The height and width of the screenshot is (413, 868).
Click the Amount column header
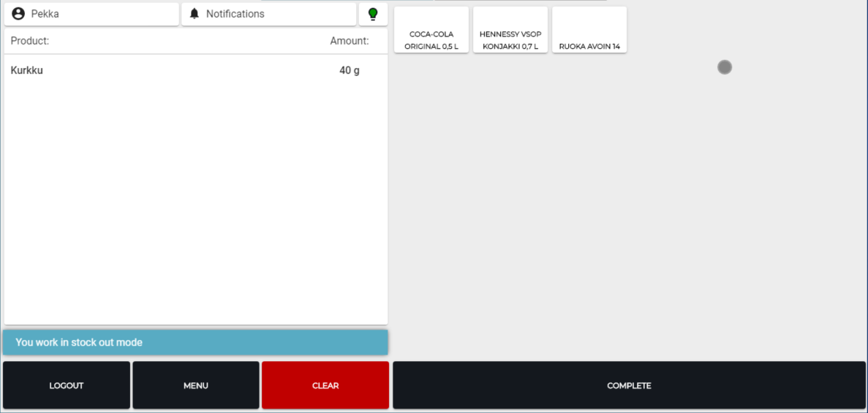click(349, 41)
